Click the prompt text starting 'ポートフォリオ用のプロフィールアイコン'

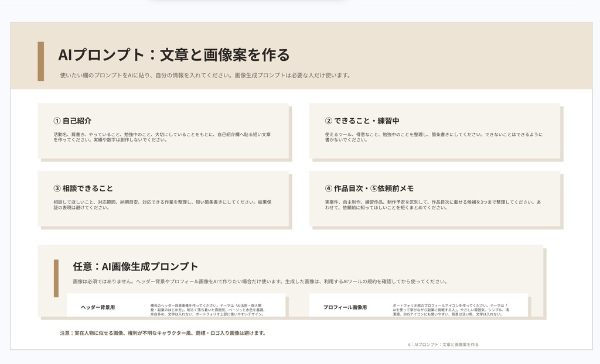click(451, 310)
